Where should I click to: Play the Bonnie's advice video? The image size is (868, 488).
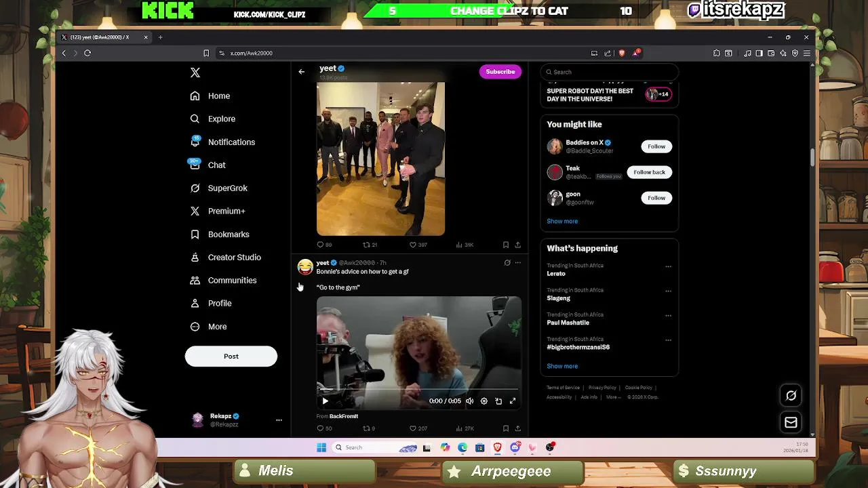click(325, 401)
